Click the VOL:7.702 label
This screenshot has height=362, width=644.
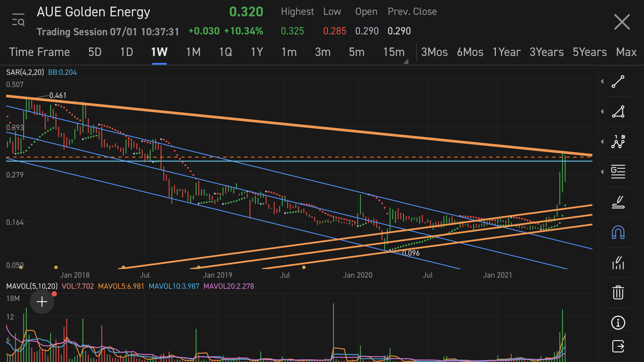point(78,286)
